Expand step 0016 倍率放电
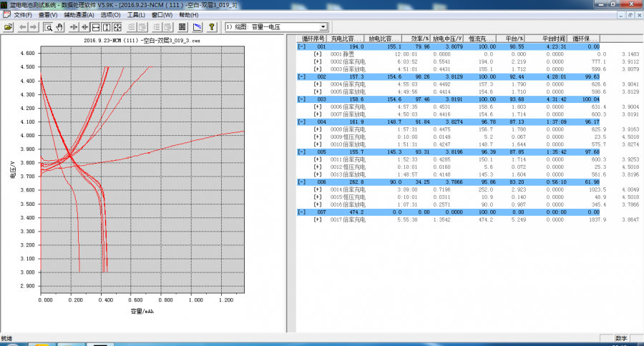The width and height of the screenshot is (644, 346). coord(318,204)
